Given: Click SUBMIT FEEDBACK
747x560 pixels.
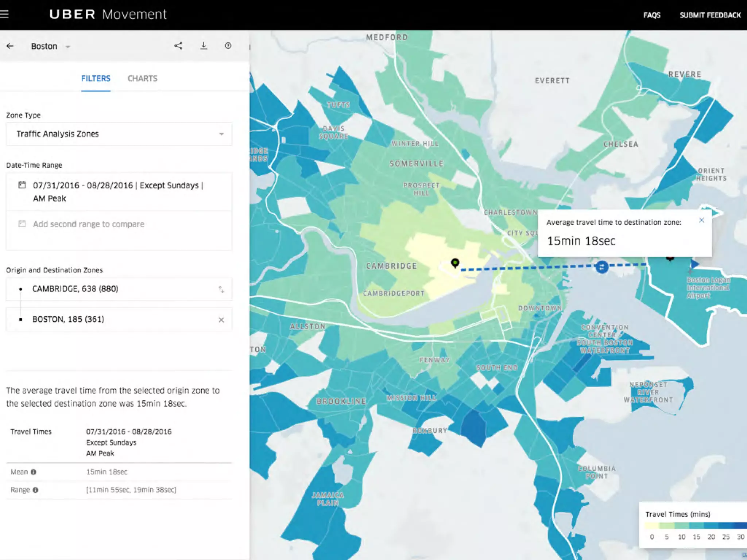Looking at the screenshot, I should click(710, 15).
